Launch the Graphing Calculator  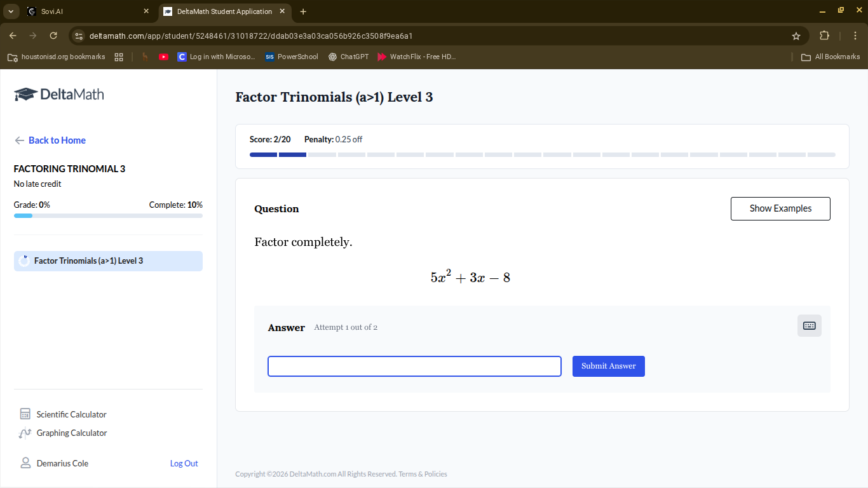pos(64,433)
